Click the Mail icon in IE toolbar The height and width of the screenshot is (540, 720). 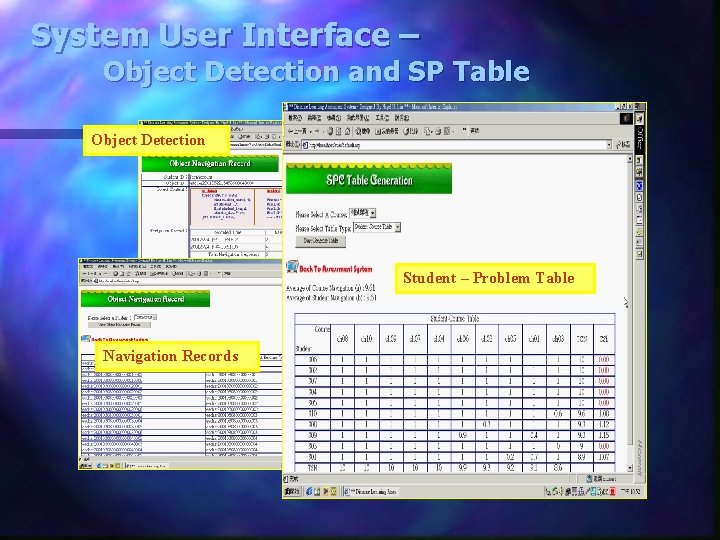coord(428,131)
